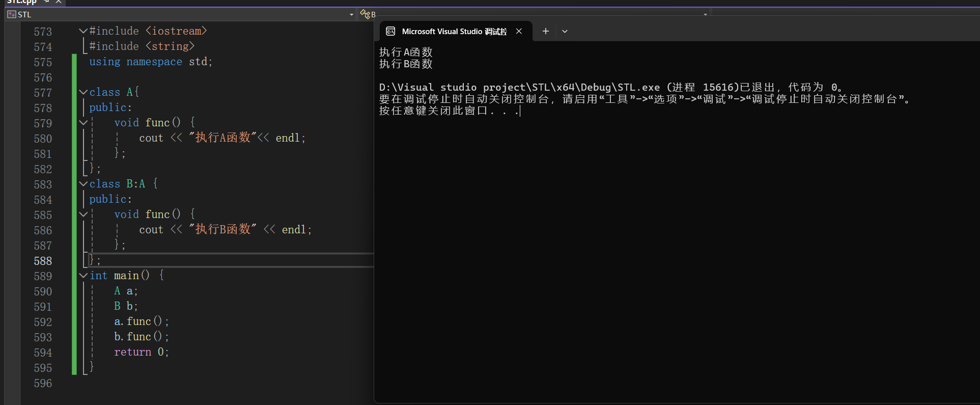Collapse the main() function at line 589
This screenshot has width=980, height=405.
pyautogui.click(x=83, y=276)
